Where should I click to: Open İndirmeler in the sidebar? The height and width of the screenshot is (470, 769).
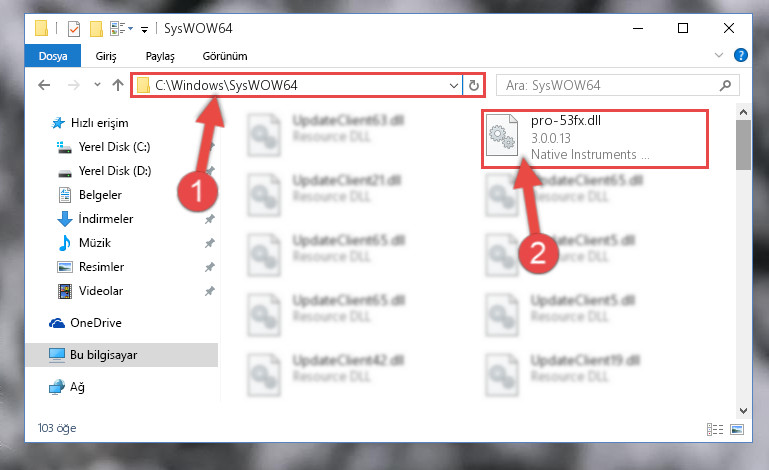pyautogui.click(x=106, y=219)
